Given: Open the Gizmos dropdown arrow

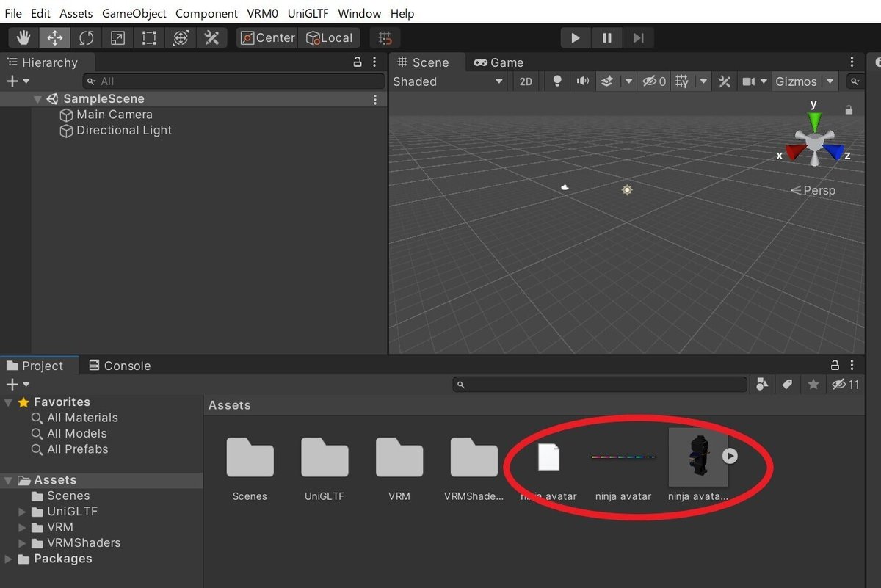Looking at the screenshot, I should [x=830, y=81].
